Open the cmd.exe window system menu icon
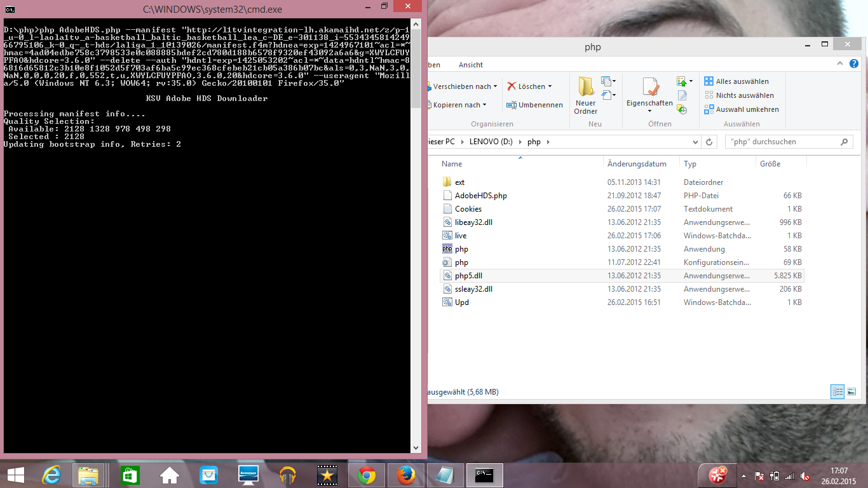Image resolution: width=868 pixels, height=488 pixels. point(10,9)
